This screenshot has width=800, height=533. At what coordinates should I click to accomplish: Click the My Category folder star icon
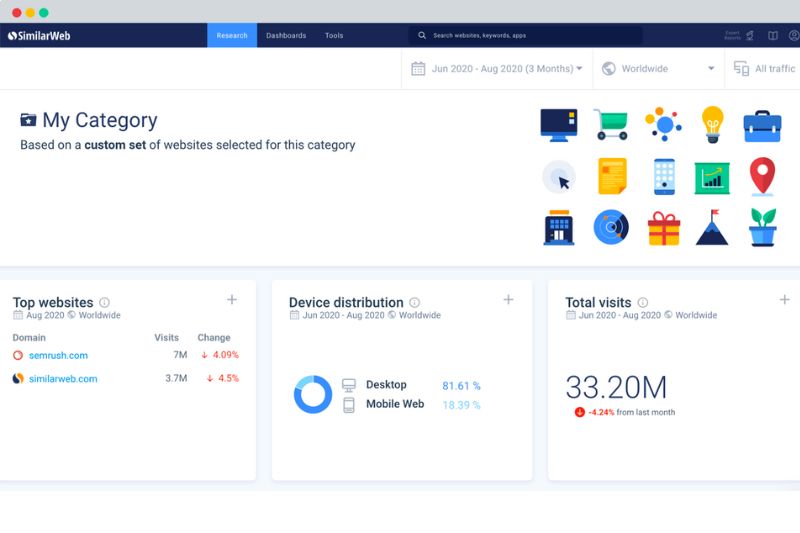(x=28, y=120)
